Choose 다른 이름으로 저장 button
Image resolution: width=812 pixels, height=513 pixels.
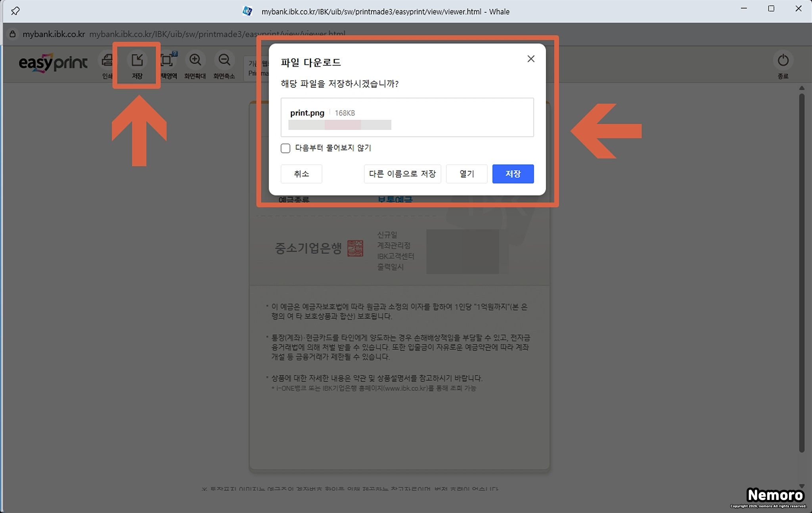click(402, 174)
